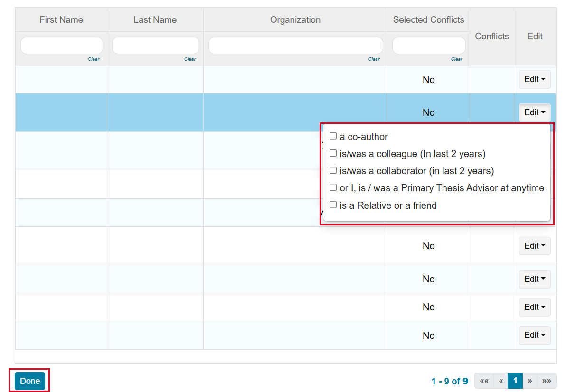Clear the Last Name filter
This screenshot has width=566, height=392.
pyautogui.click(x=190, y=59)
